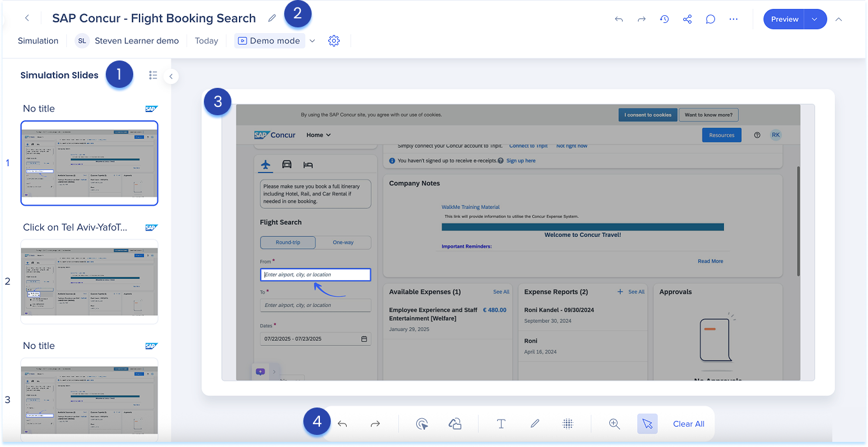868x447 pixels.
Task: Open the version history clock icon
Action: coord(664,19)
